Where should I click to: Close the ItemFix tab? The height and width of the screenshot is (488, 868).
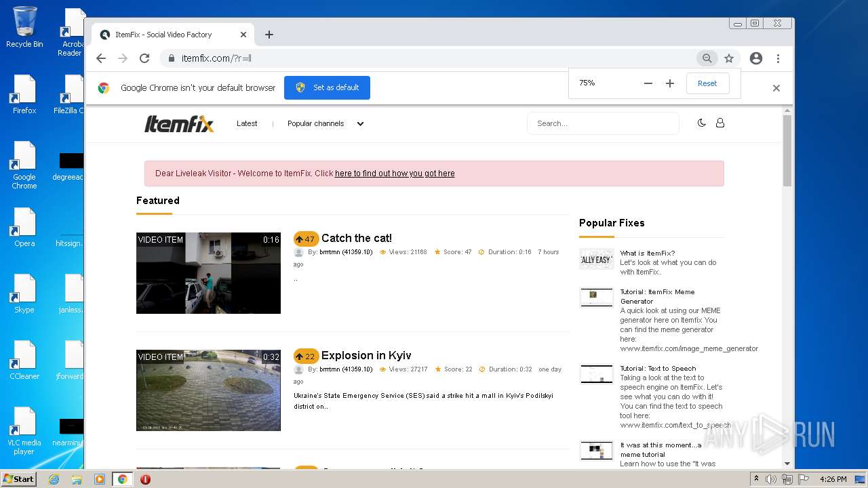pyautogui.click(x=243, y=35)
